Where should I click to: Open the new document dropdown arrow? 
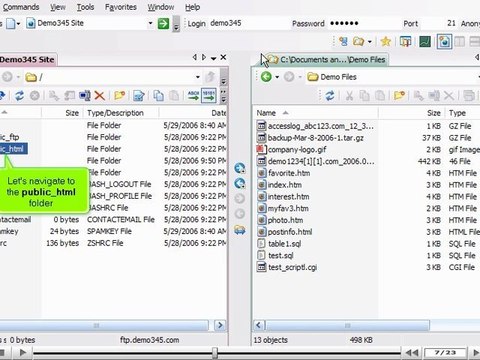(18, 24)
